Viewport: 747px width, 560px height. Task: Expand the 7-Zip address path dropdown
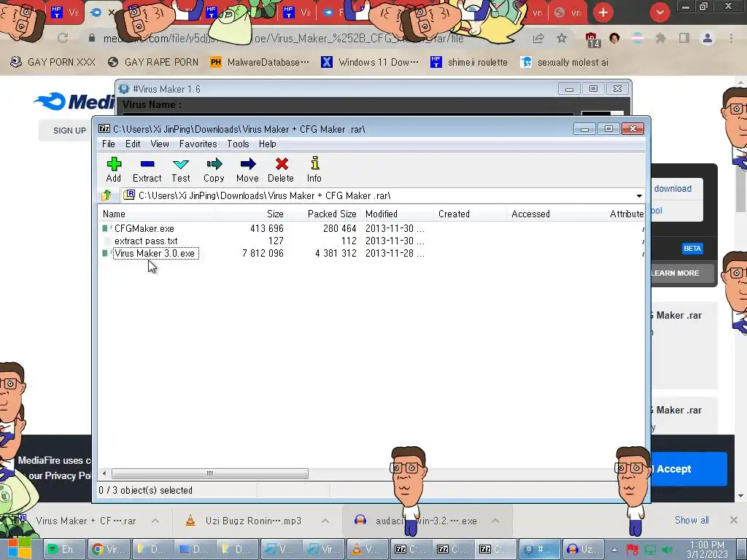click(x=639, y=195)
